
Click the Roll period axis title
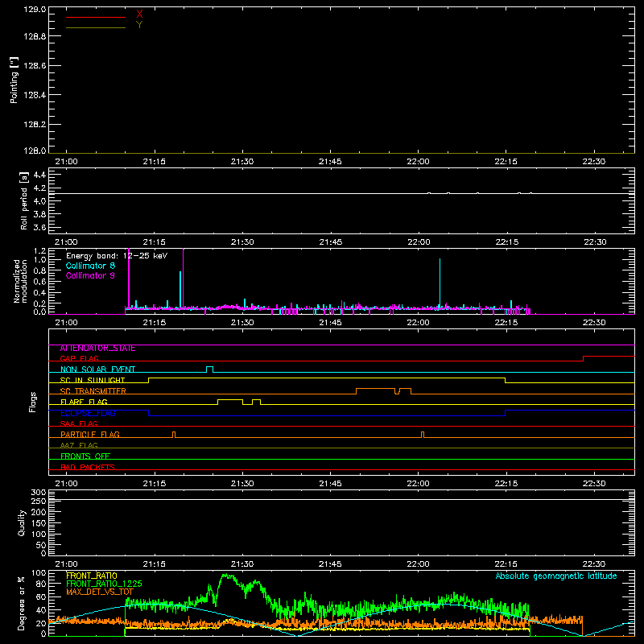point(24,200)
